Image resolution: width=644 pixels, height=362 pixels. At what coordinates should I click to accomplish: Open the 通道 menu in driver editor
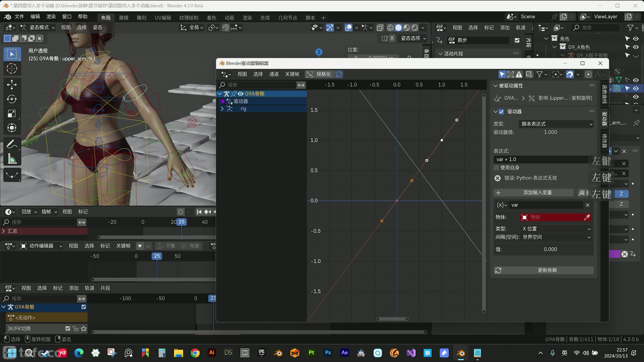pos(274,74)
